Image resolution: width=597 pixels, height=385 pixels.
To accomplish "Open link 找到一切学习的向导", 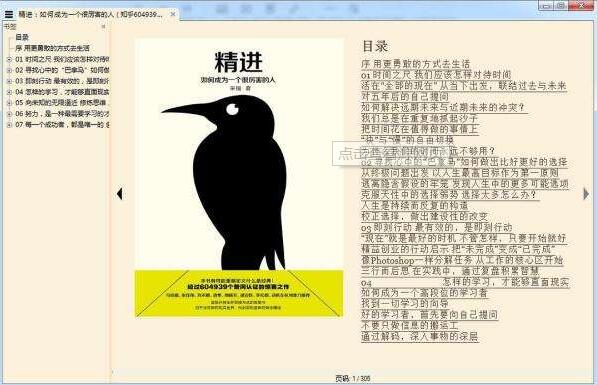I will (405, 304).
